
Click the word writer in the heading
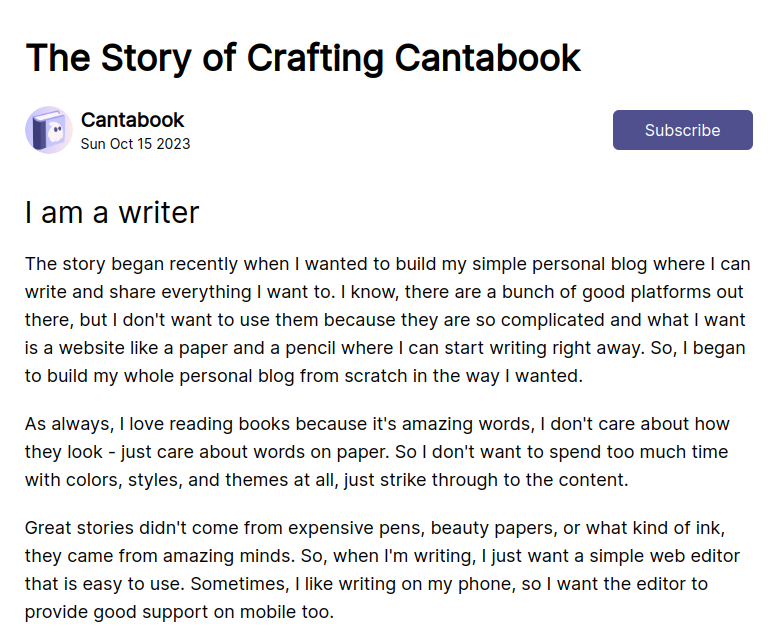click(x=158, y=213)
